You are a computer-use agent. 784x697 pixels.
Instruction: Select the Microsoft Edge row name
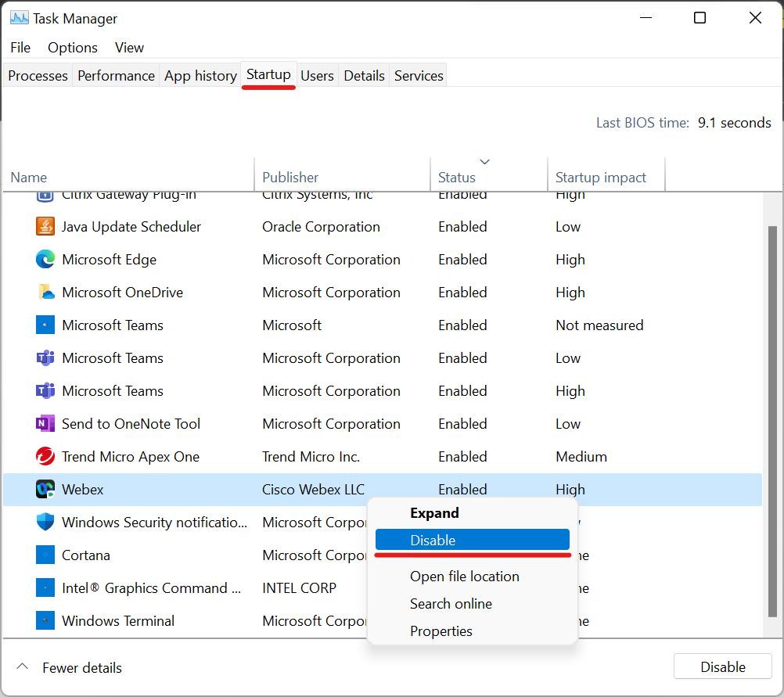click(x=109, y=260)
